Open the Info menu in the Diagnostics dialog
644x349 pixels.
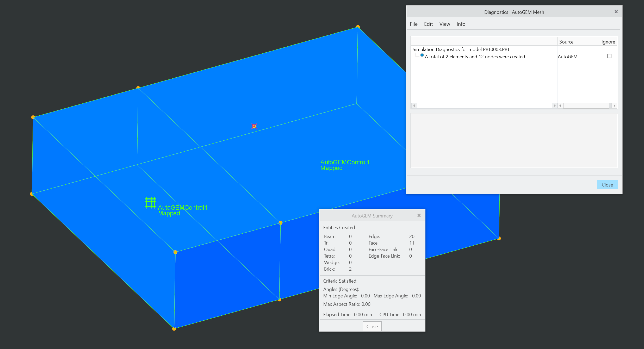pyautogui.click(x=461, y=24)
